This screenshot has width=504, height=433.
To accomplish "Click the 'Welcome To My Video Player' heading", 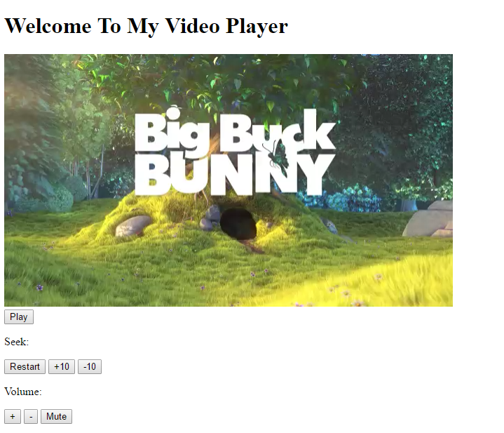I will [146, 26].
